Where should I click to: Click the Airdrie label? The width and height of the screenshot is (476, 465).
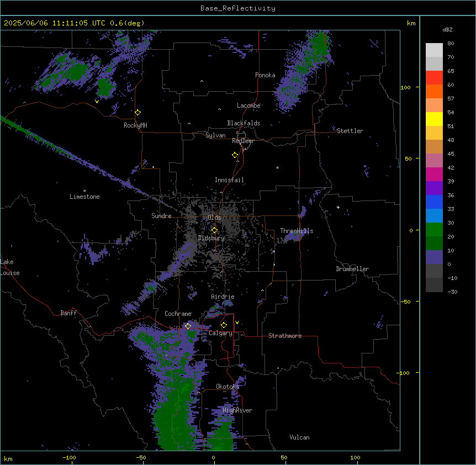(223, 297)
